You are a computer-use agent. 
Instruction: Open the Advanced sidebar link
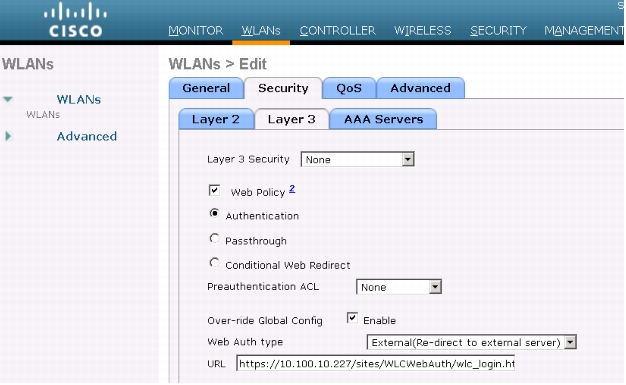point(87,136)
